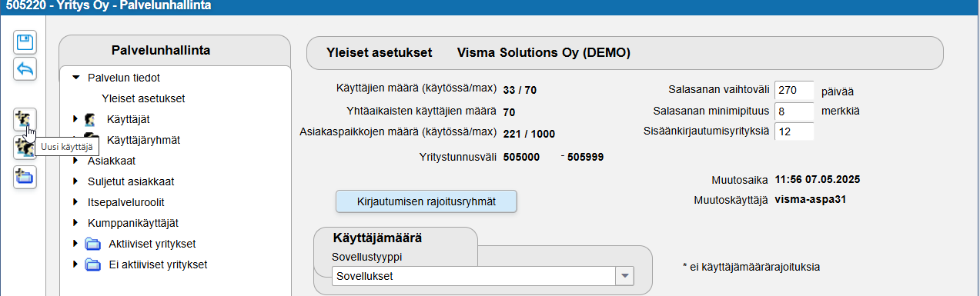The image size is (980, 296).
Task: Click the Salasanan vaihtoväli input field
Action: (794, 89)
